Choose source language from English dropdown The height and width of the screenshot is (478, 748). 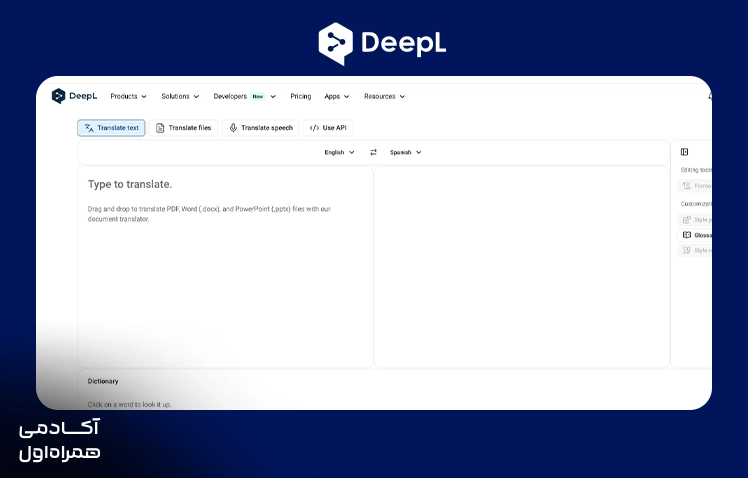339,152
